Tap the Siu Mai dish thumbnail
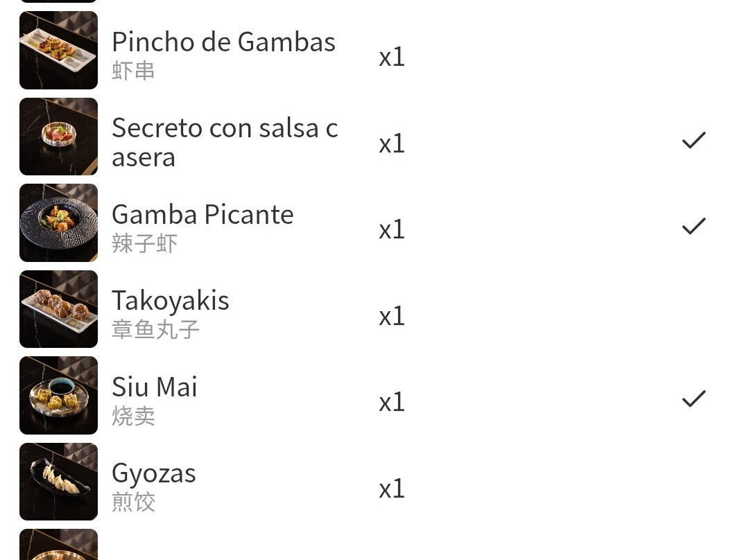This screenshot has width=749, height=560. pos(58,395)
